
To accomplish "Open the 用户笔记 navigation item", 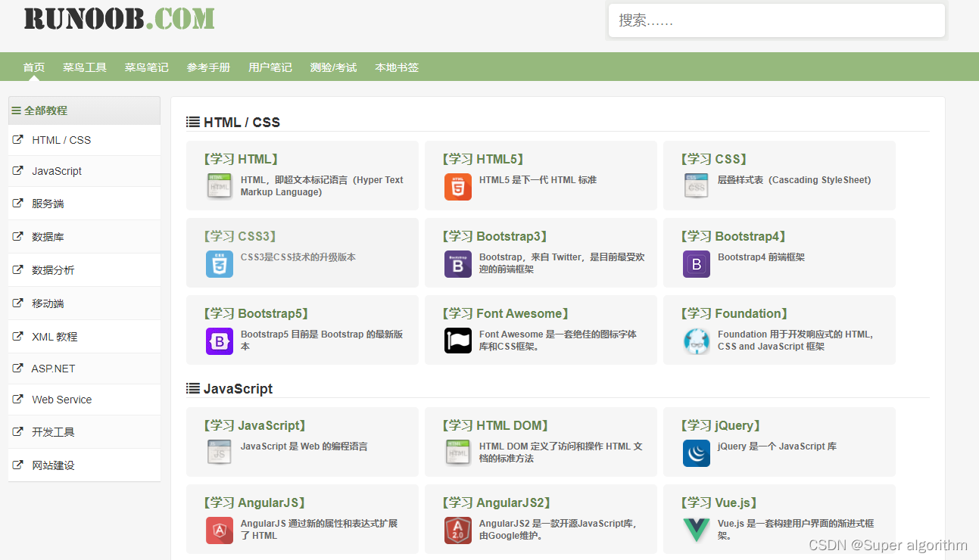I will [270, 67].
